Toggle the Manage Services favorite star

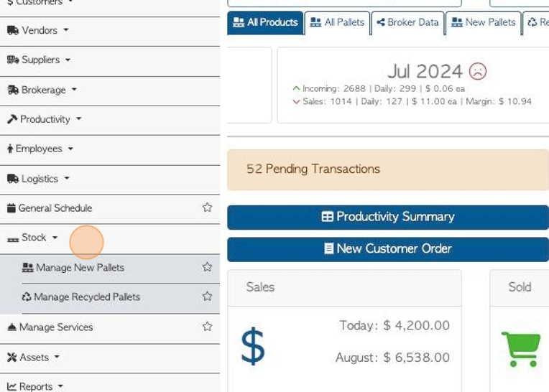[207, 326]
